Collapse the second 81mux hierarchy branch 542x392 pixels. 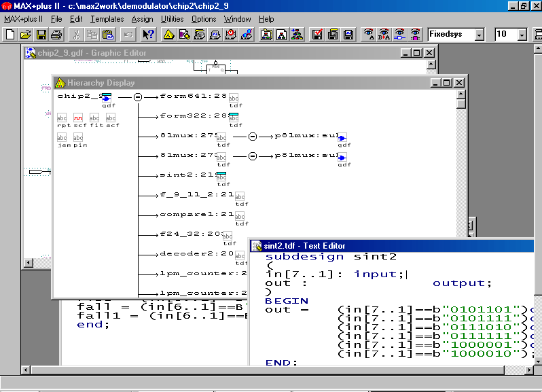[252, 156]
